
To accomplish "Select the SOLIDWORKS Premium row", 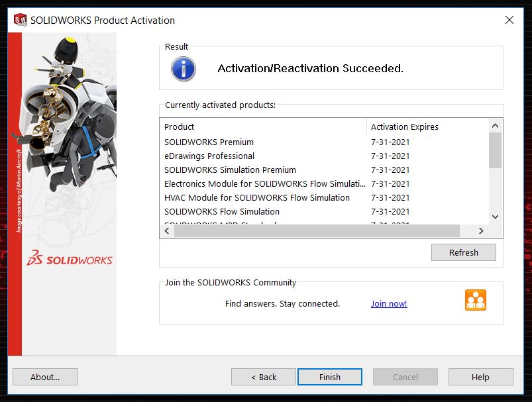I will pyautogui.click(x=325, y=142).
